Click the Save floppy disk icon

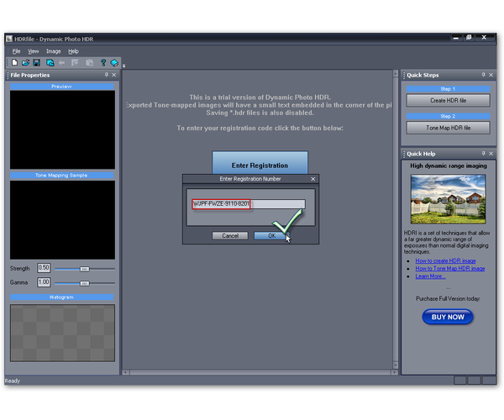[37, 63]
